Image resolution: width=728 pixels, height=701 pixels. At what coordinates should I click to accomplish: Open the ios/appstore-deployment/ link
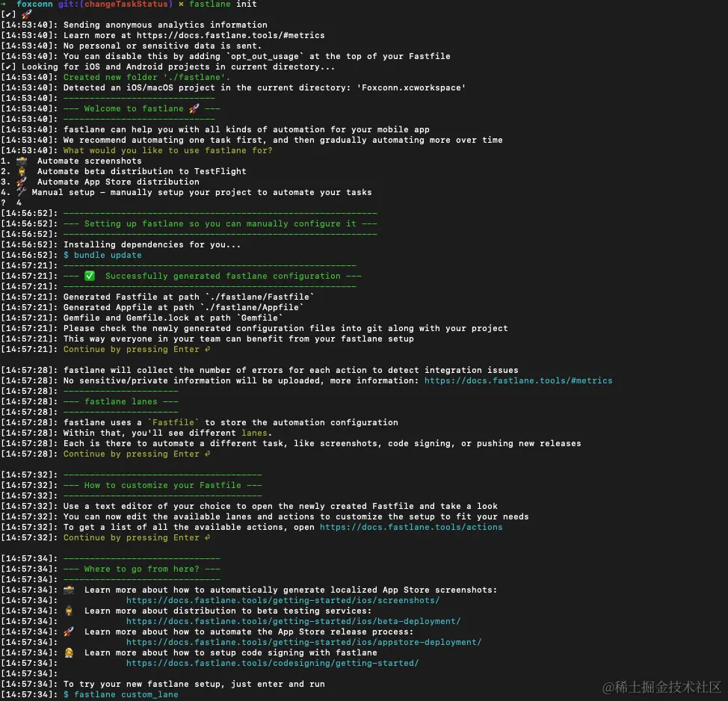coord(303,642)
